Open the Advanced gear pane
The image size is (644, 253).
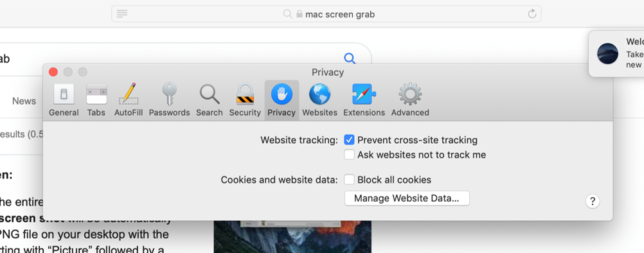tap(410, 100)
